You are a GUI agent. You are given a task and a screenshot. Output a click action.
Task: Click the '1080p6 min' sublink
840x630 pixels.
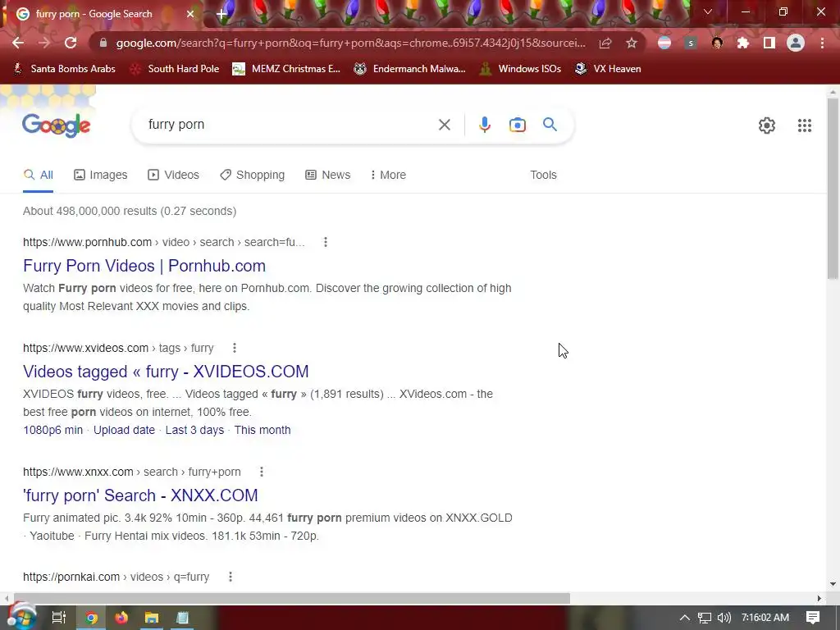(53, 430)
